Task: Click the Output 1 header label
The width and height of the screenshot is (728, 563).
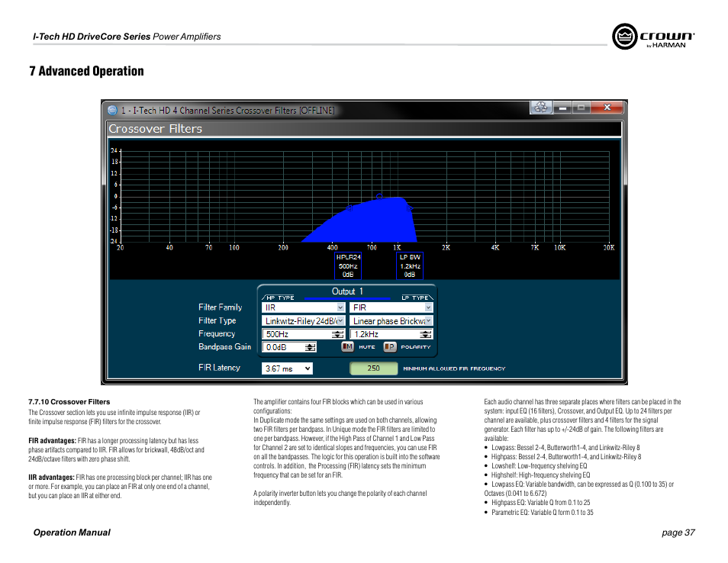Action: [x=347, y=291]
